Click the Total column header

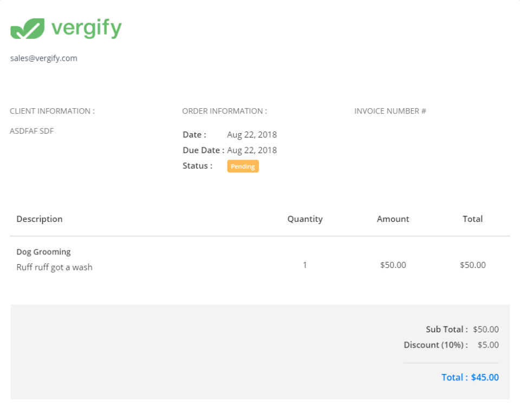point(472,219)
